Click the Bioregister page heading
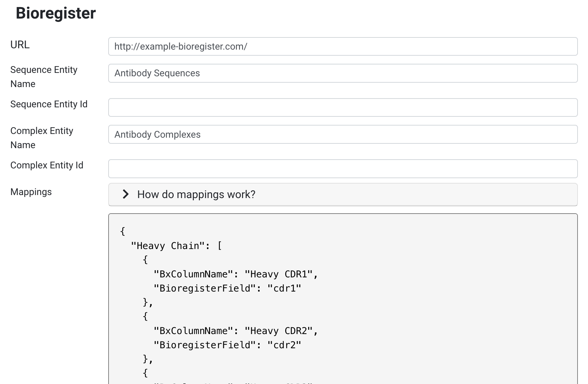The height and width of the screenshot is (384, 588). 55,13
